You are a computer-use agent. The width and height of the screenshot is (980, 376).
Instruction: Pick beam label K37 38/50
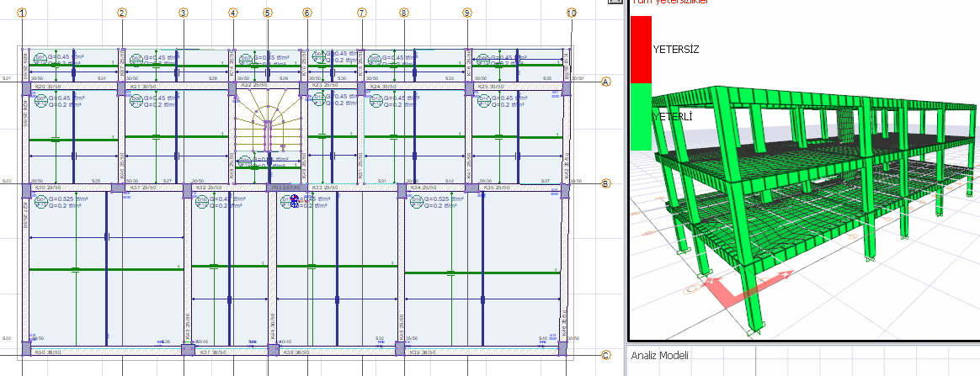212,353
